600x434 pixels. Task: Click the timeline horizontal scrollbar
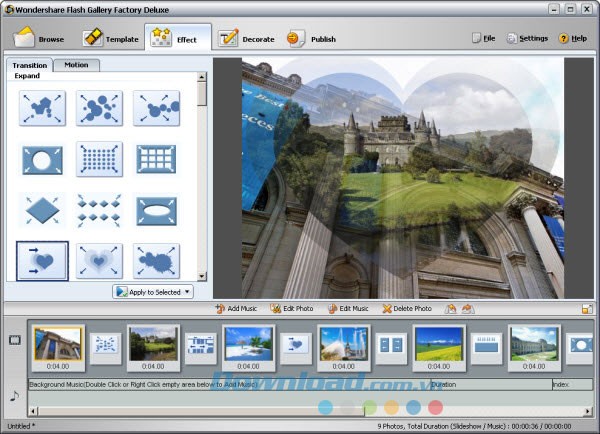click(300, 410)
